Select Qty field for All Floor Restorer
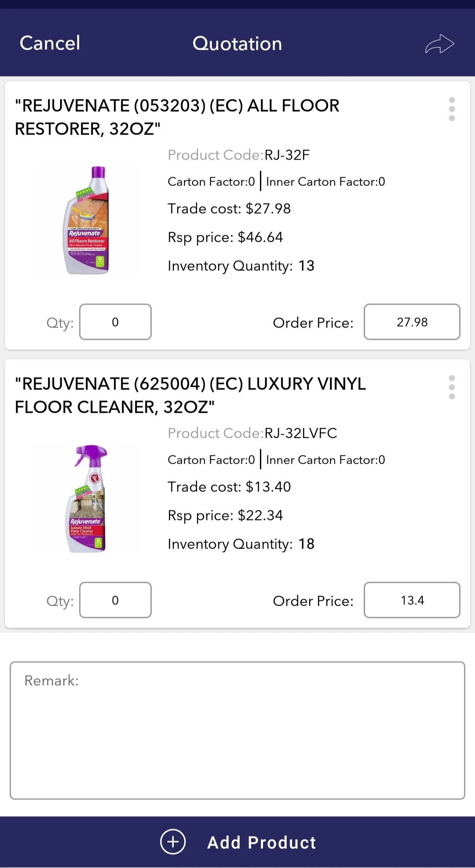This screenshot has height=868, width=475. [x=115, y=322]
